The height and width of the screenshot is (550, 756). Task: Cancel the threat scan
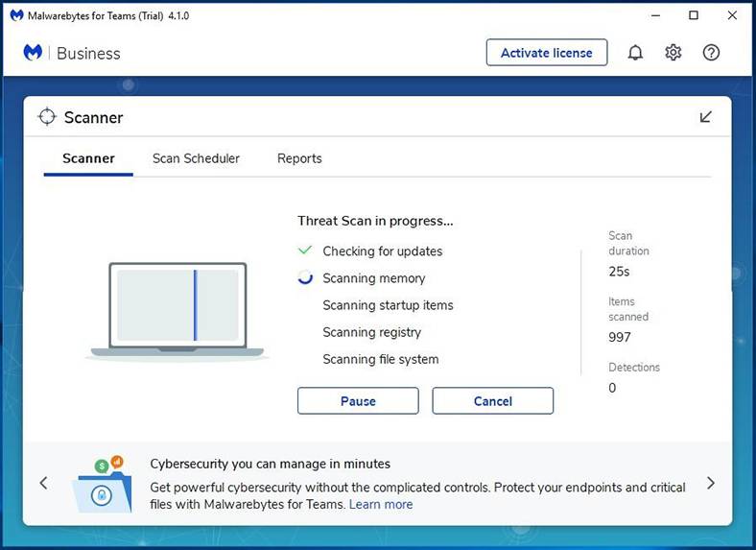pos(493,401)
